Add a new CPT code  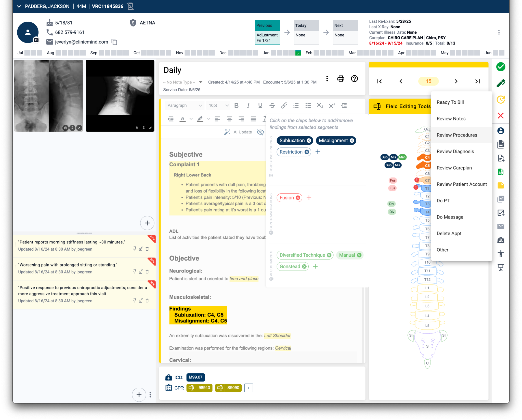coord(249,388)
